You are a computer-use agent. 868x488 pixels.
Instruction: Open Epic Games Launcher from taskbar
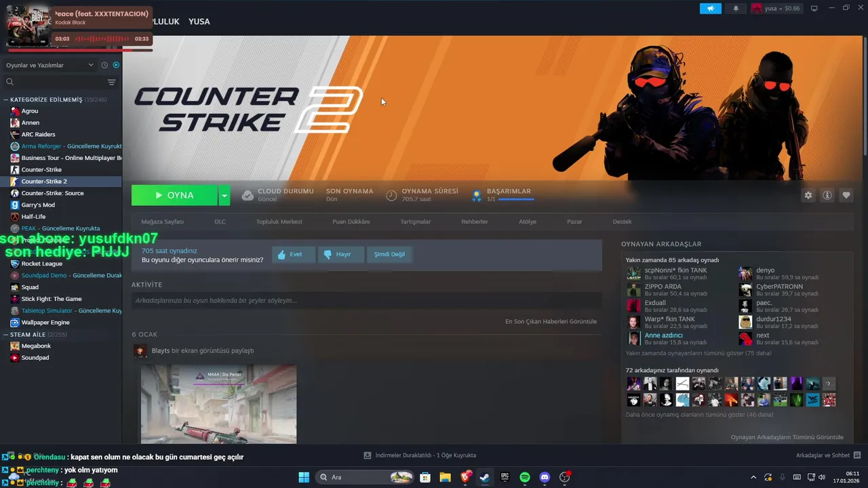point(505,477)
